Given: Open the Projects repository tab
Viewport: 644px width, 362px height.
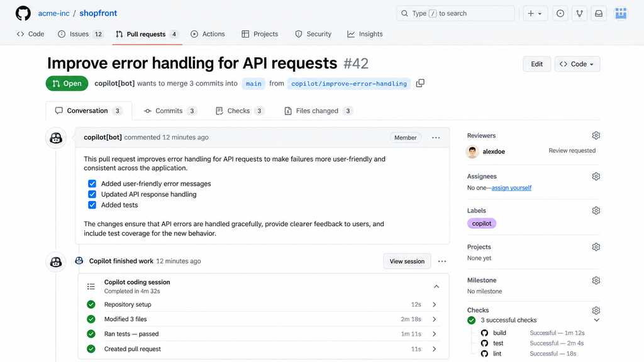Looking at the screenshot, I should pyautogui.click(x=260, y=34).
